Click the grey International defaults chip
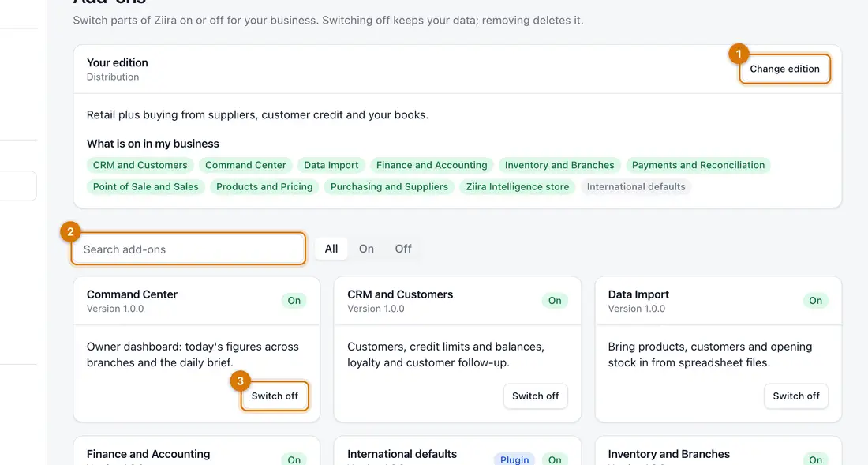868x465 pixels. click(x=636, y=186)
